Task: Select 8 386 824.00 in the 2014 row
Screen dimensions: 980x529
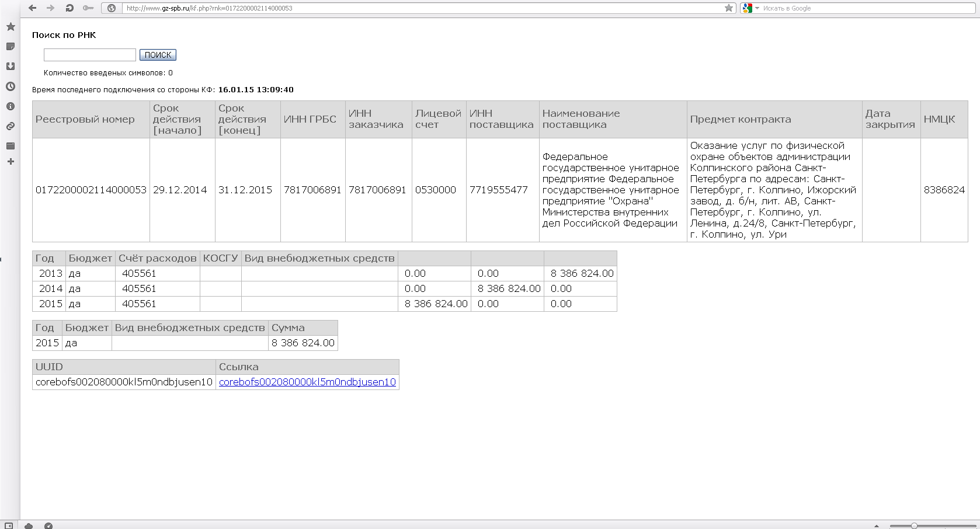Action: point(509,288)
